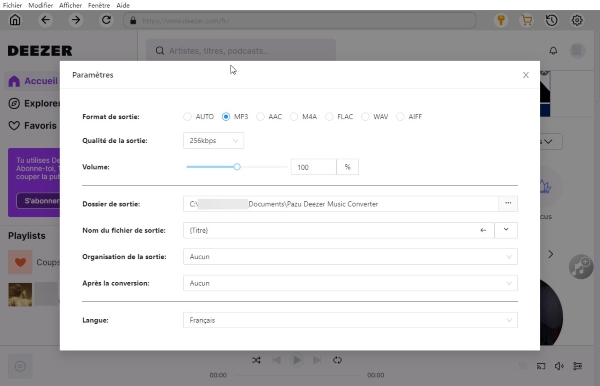Toggle shuffle playback

[256, 360]
